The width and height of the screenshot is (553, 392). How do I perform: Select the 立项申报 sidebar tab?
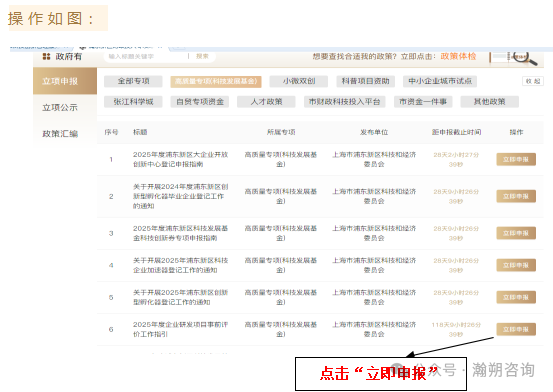(65, 81)
